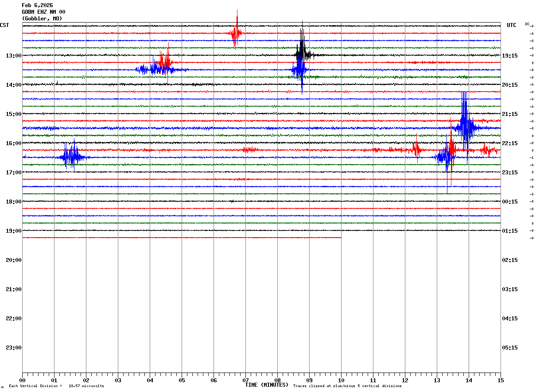Viewport: 536px width, 392px height.
Task: Click the 23:00 CST hour label
Action: pyautogui.click(x=13, y=348)
